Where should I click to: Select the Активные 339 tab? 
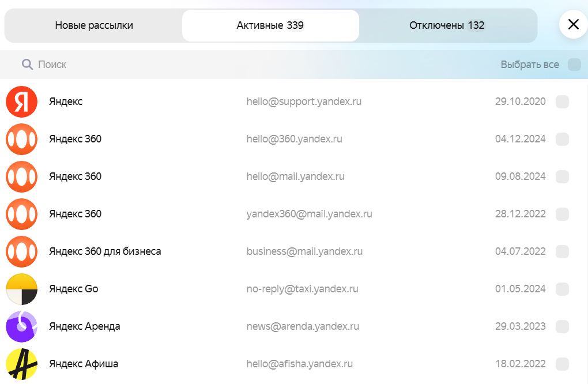[x=270, y=25]
